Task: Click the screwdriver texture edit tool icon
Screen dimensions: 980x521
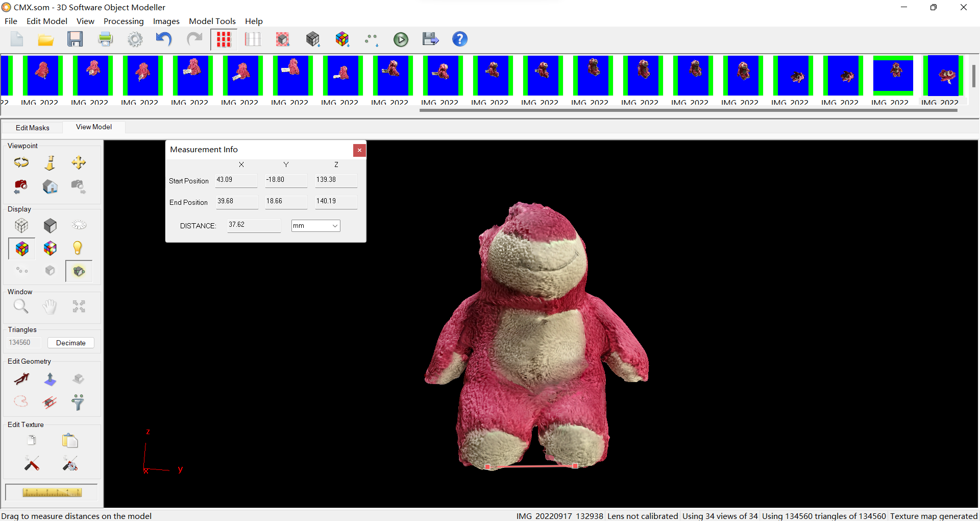Action: pos(32,463)
